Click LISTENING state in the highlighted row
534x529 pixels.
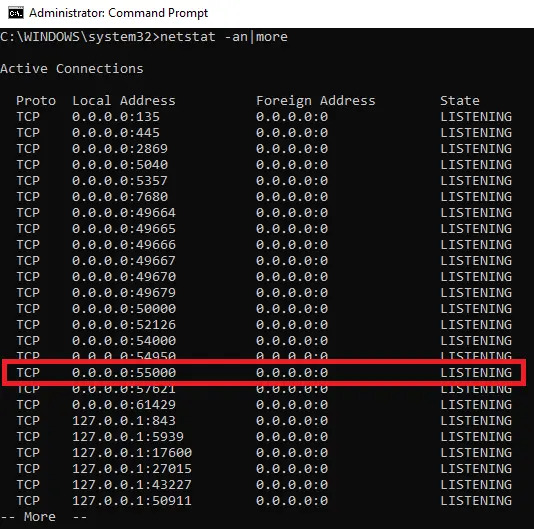476,373
